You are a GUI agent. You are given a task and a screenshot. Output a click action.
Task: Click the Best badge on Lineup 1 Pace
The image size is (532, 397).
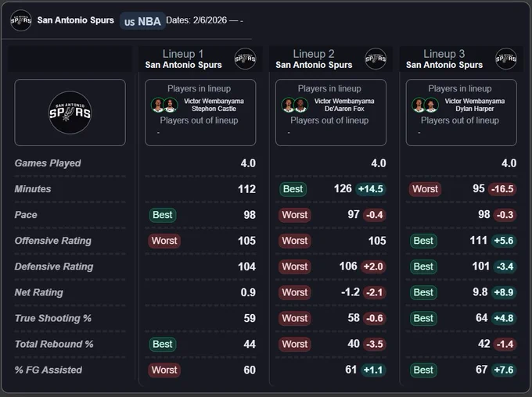[163, 215]
